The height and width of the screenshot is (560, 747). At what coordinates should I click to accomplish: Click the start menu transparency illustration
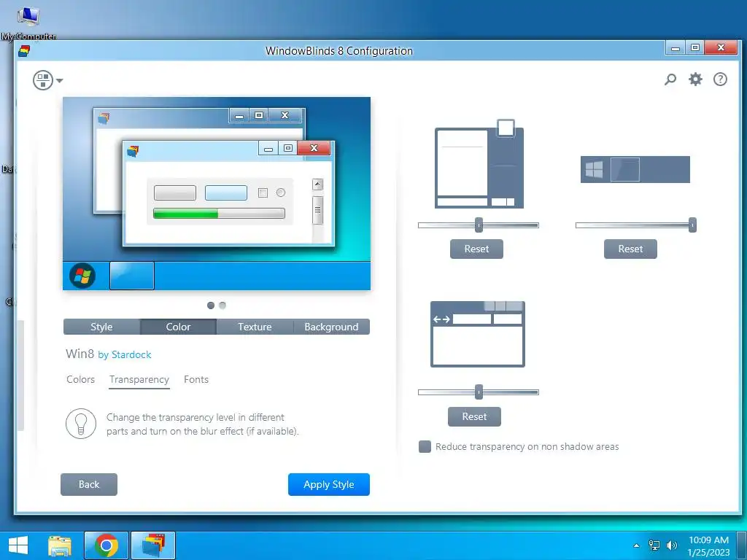(479, 164)
